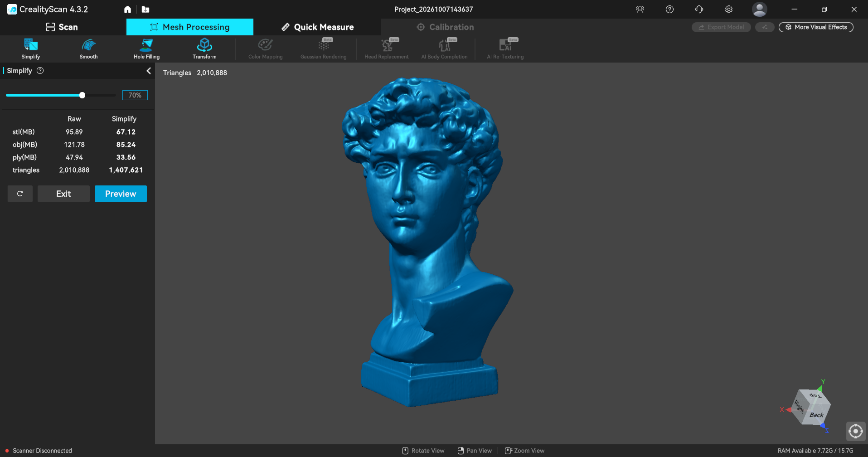Screen dimensions: 868x457
Task: Click the Back face of orientation cube
Action: point(816,414)
